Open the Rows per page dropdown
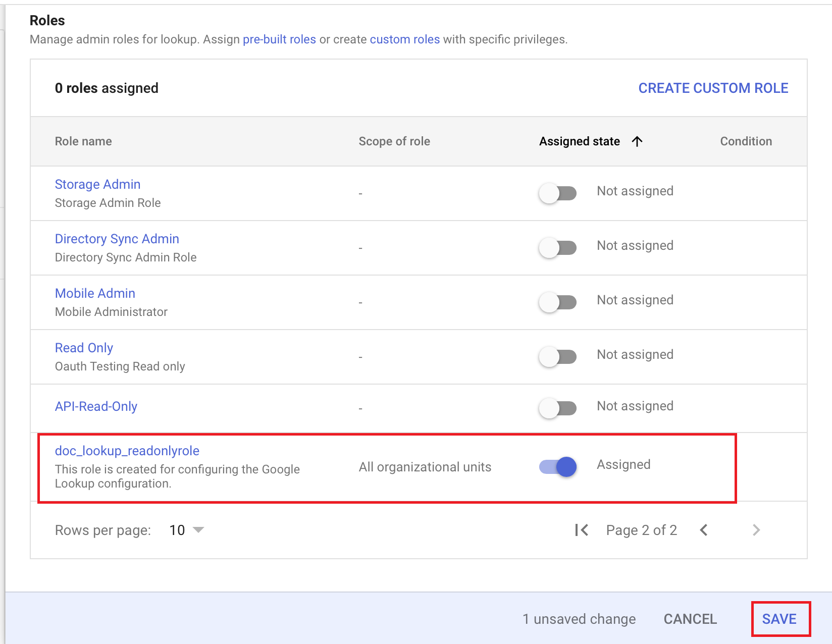This screenshot has width=832, height=644. pyautogui.click(x=186, y=530)
